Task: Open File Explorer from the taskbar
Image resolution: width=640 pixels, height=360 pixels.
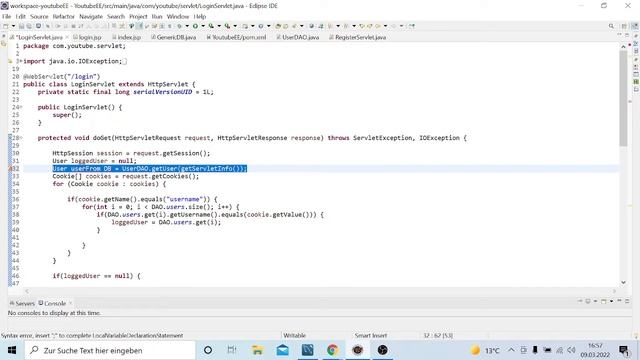Action: tap(257, 350)
